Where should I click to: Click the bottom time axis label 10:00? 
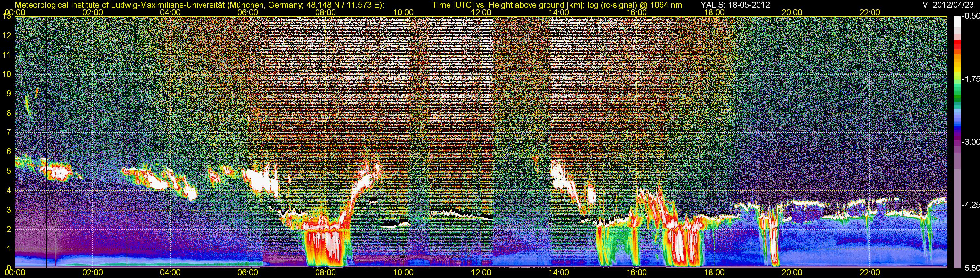click(403, 273)
